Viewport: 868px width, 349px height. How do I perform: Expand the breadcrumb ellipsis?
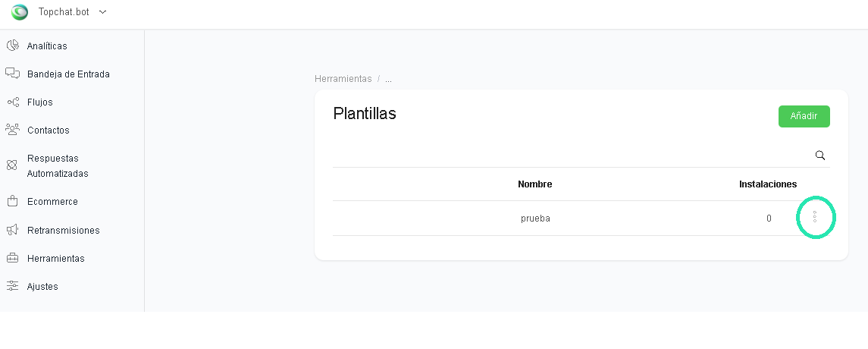coord(388,79)
